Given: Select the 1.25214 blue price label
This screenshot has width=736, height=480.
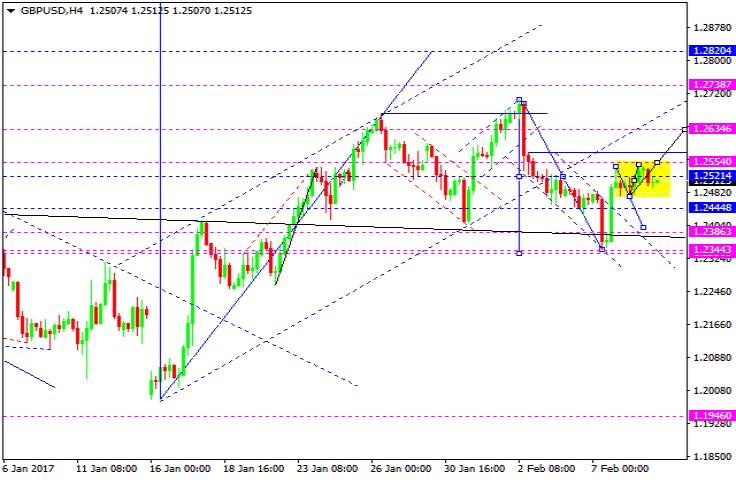Looking at the screenshot, I should 712,175.
